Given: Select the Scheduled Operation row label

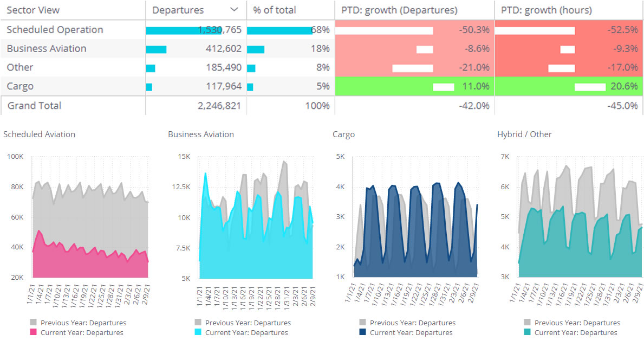Looking at the screenshot, I should 55,30.
